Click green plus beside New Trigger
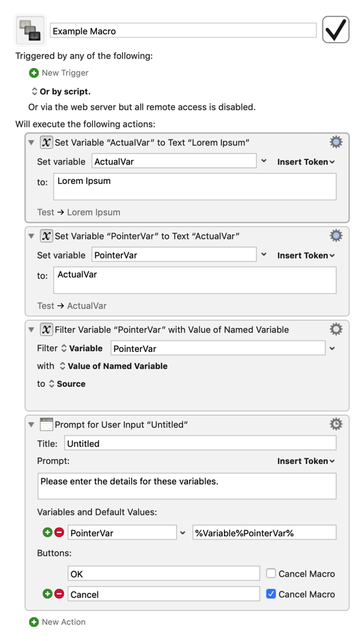This screenshot has width=364, height=641. pos(34,73)
